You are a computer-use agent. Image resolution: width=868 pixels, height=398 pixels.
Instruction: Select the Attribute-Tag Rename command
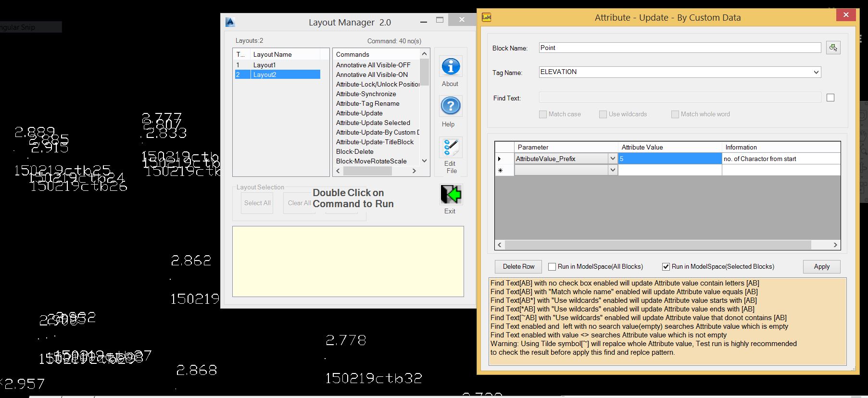[367, 103]
